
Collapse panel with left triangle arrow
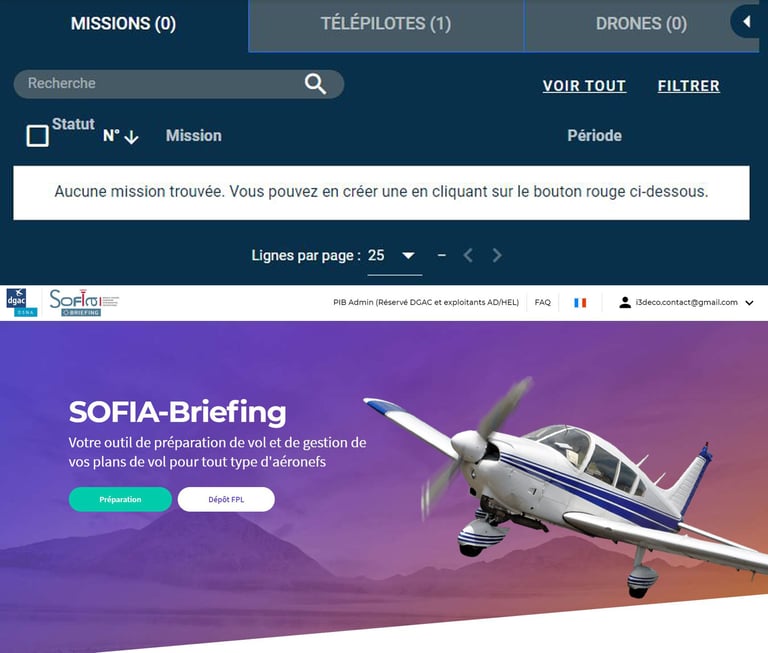(x=746, y=22)
